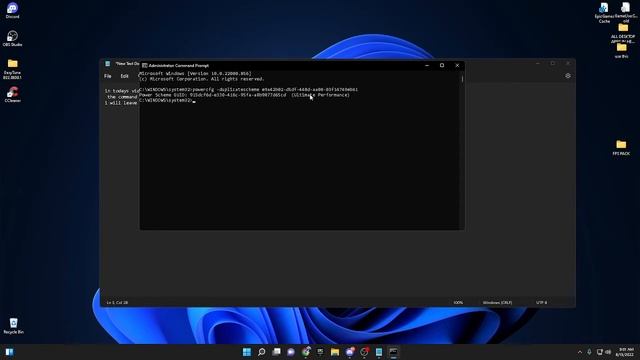
Task: Open the EpicGames Cache desktop file
Action: [604, 12]
